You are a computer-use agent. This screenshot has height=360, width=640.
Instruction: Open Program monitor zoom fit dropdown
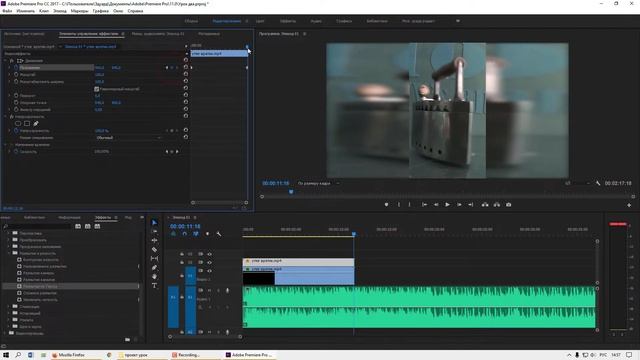319,183
